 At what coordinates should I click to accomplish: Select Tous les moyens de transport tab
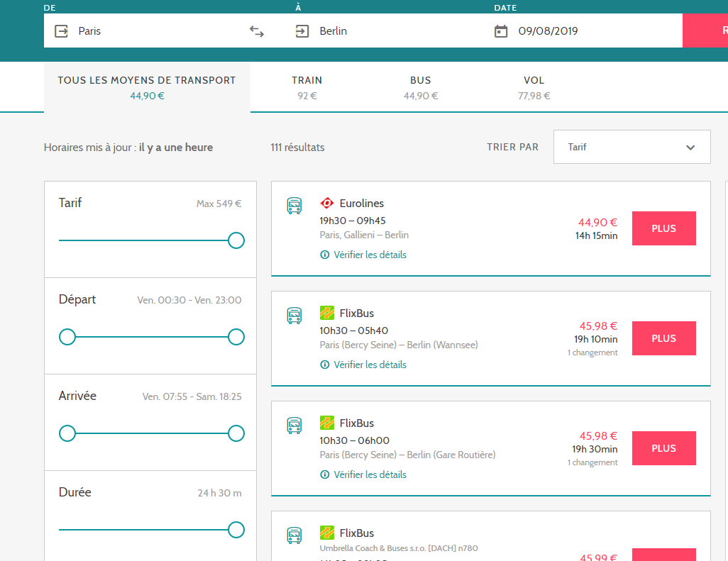147,87
